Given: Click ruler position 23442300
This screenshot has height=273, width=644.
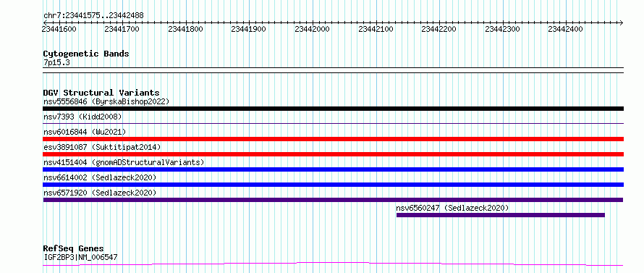Looking at the screenshot, I should click(x=502, y=29).
